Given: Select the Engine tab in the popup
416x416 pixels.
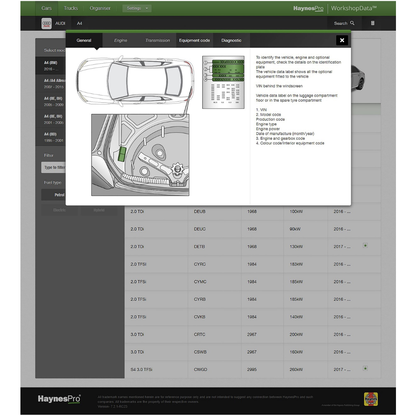Looking at the screenshot, I should [x=121, y=40].
